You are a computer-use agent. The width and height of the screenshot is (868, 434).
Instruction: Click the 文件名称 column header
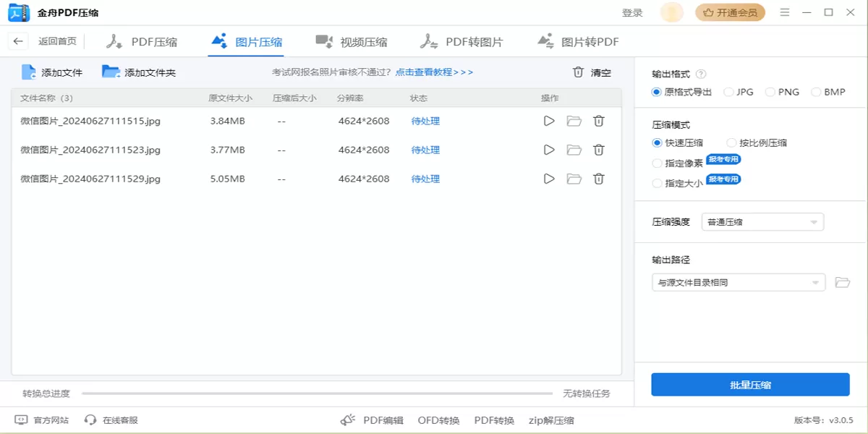click(46, 98)
